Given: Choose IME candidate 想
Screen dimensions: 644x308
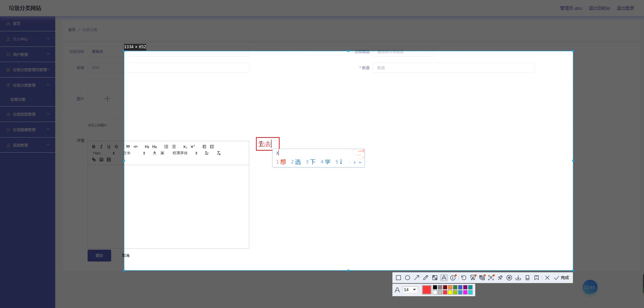Looking at the screenshot, I should 281,162.
